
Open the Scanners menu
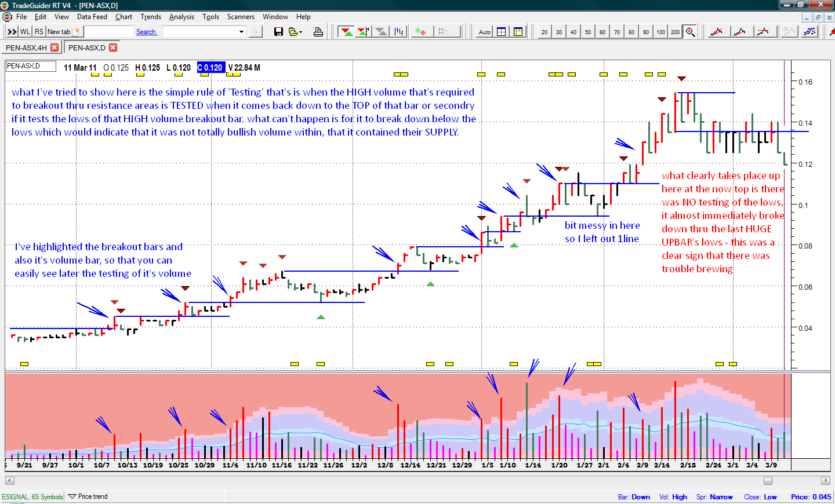241,17
